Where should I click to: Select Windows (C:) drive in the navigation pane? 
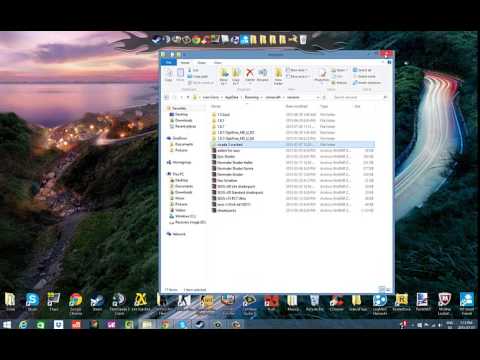pos(183,216)
